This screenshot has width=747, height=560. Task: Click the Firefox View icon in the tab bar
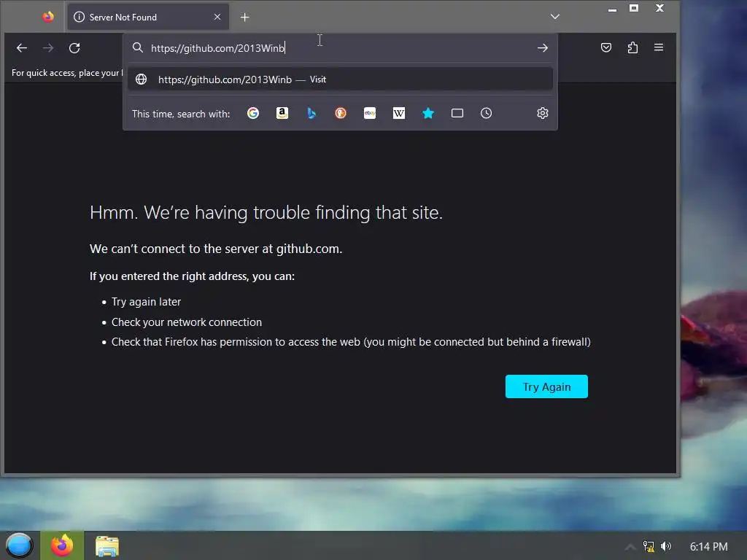[48, 17]
